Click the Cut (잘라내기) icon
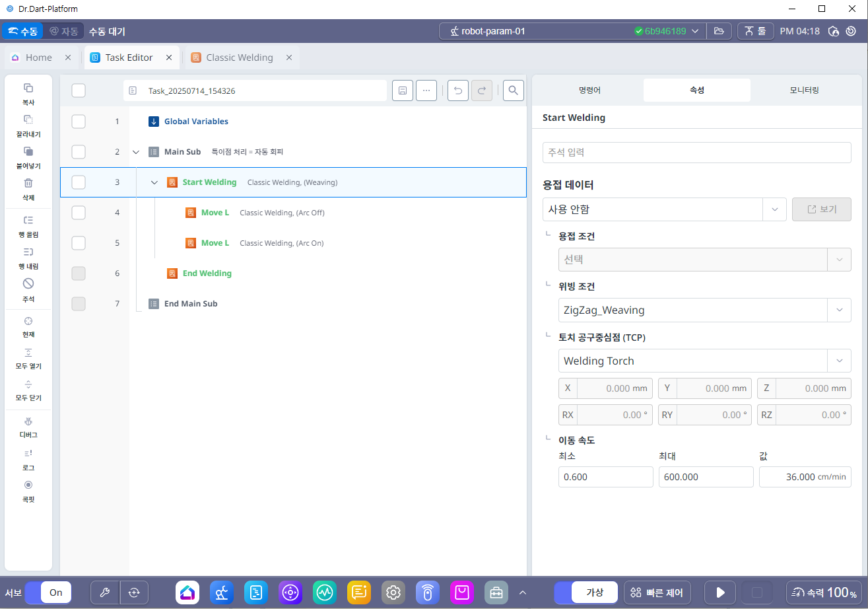The width and height of the screenshot is (868, 609). [x=28, y=120]
